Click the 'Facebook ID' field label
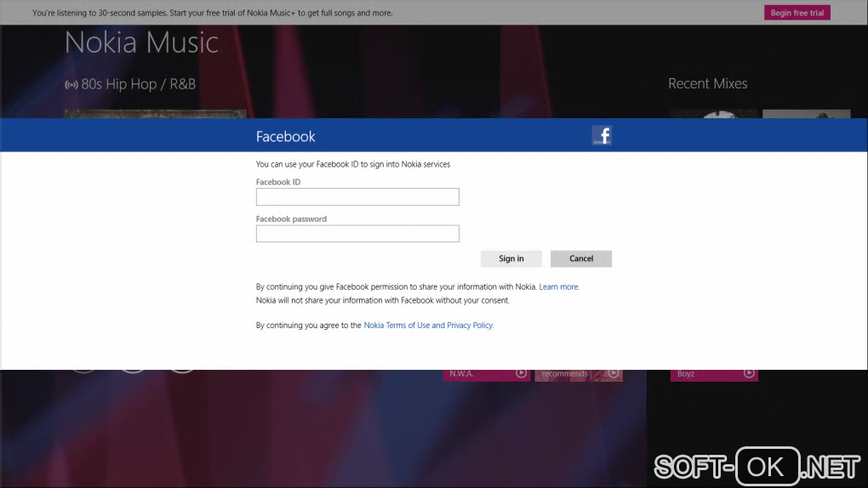Image resolution: width=868 pixels, height=488 pixels. pos(278,181)
